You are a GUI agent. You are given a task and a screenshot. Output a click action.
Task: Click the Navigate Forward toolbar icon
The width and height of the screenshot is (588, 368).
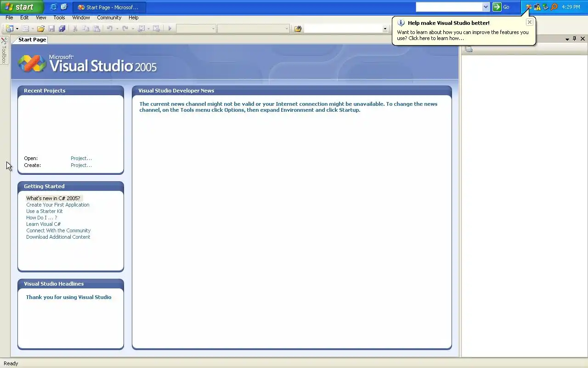[156, 29]
